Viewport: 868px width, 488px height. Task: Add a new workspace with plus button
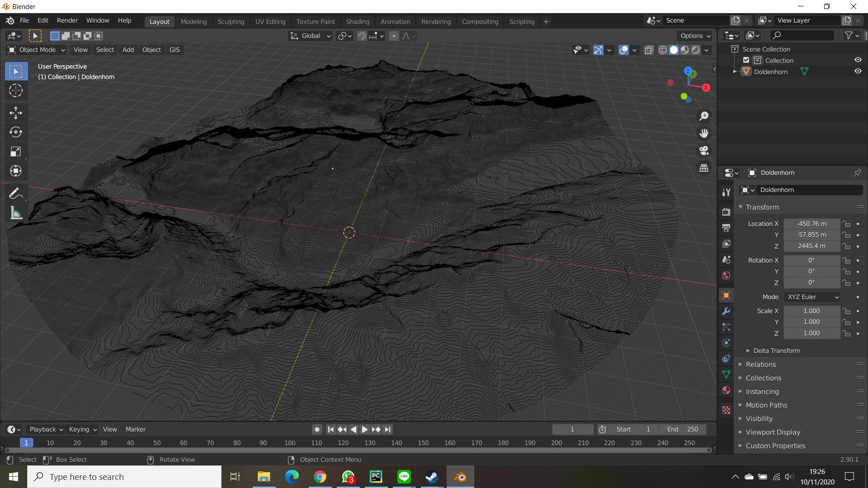546,21
